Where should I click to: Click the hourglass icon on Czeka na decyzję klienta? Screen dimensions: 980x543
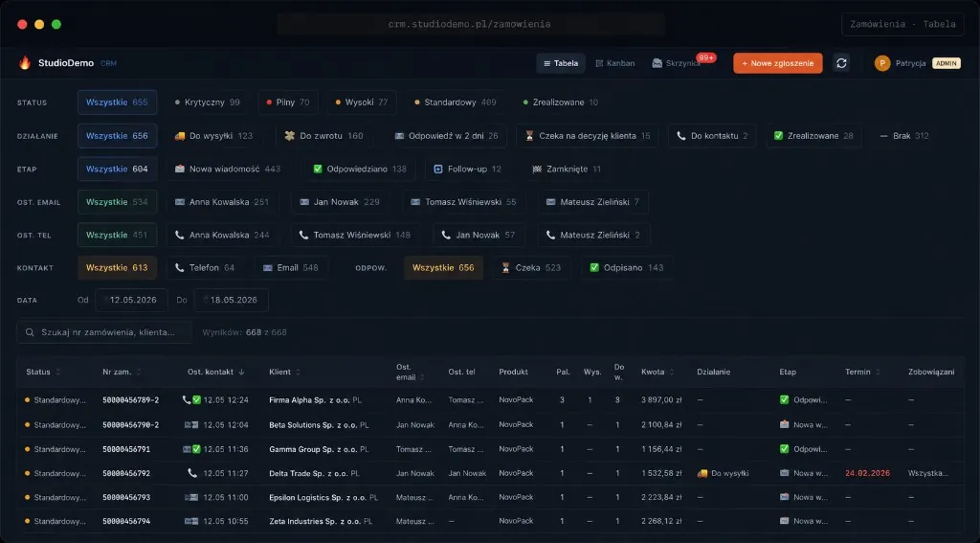(x=528, y=136)
